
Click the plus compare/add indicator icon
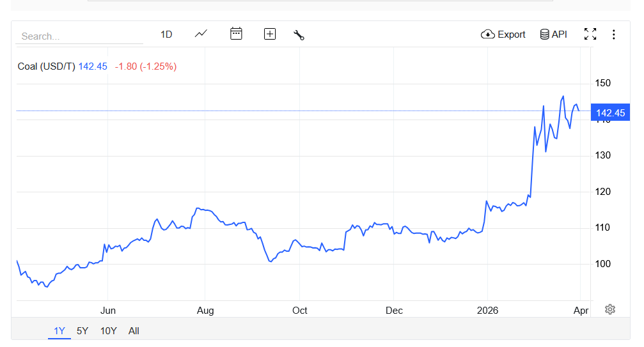270,34
